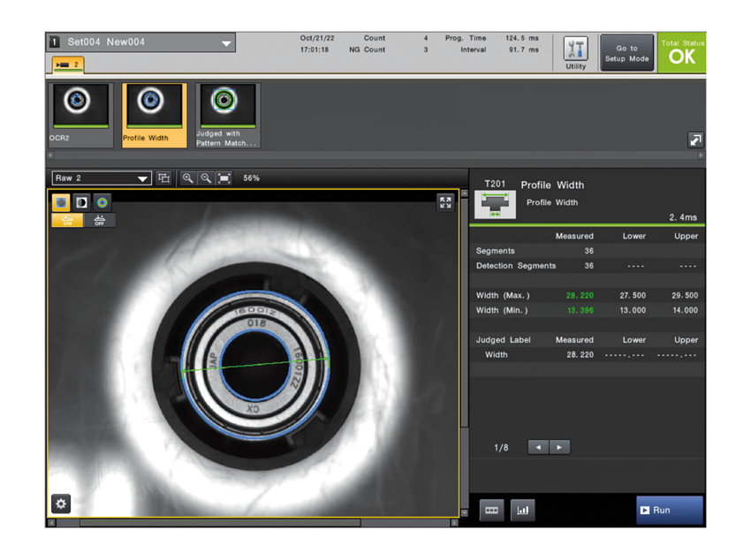Select the Judged with Pattern Match thumbnail
Image resolution: width=751 pixels, height=560 pixels.
228,115
